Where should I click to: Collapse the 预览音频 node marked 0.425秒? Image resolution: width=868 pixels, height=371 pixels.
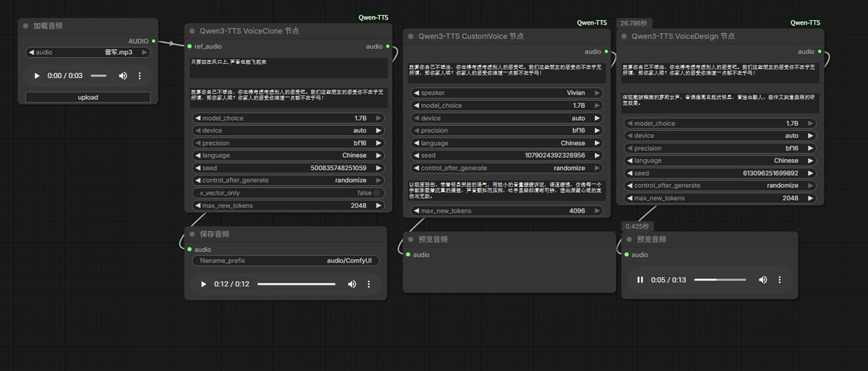click(629, 239)
